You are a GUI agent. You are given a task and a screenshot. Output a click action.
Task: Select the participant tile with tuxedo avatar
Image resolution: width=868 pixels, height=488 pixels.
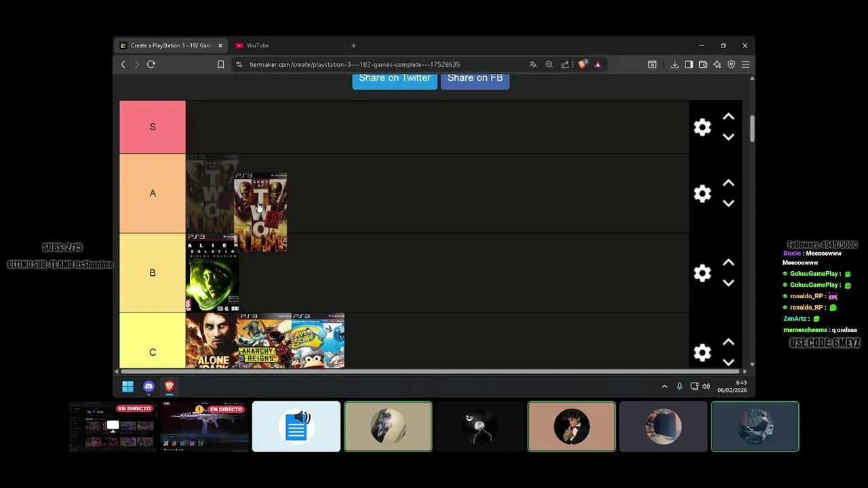[x=572, y=426]
